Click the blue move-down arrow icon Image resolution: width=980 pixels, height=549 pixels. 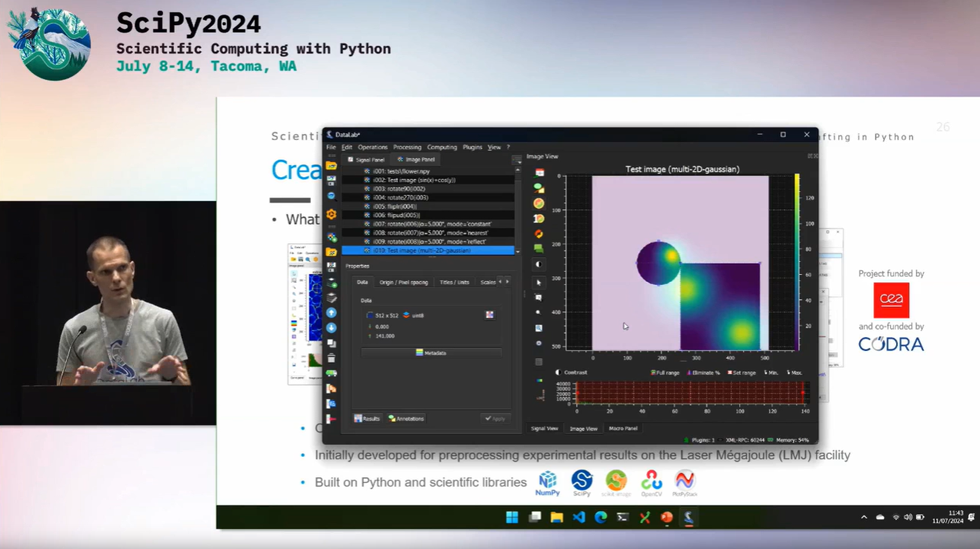point(331,327)
